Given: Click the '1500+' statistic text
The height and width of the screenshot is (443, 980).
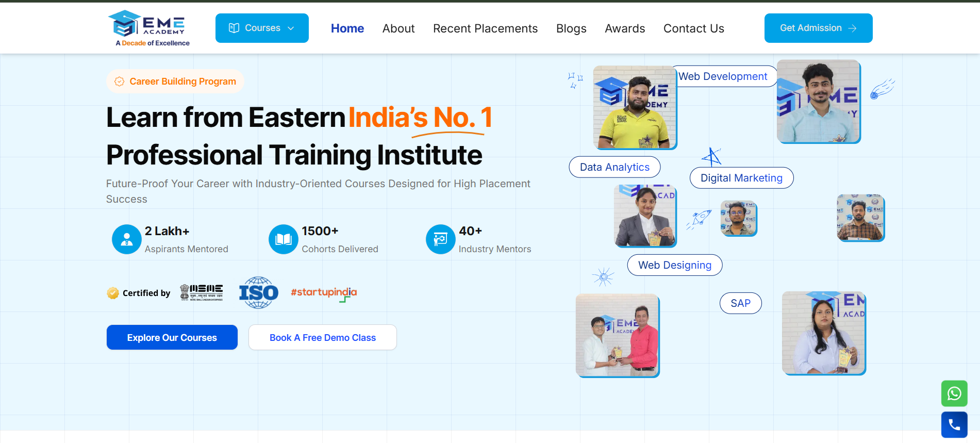Looking at the screenshot, I should 320,231.
